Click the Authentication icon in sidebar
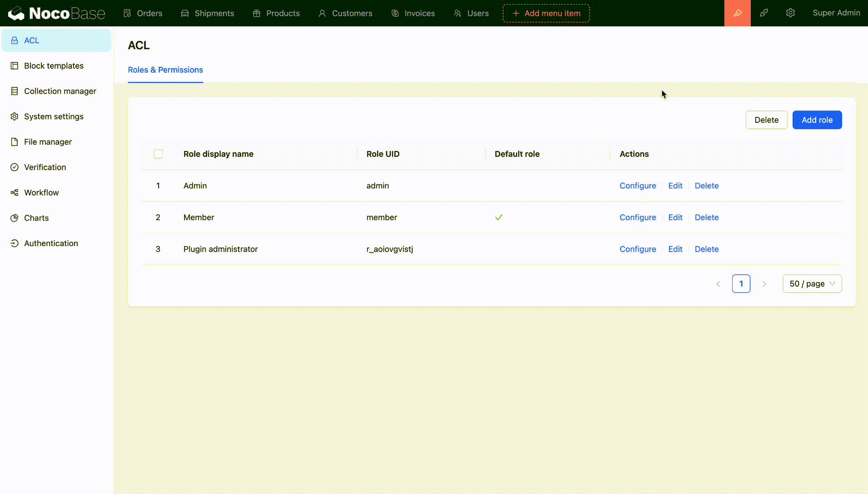The image size is (868, 494). point(15,243)
